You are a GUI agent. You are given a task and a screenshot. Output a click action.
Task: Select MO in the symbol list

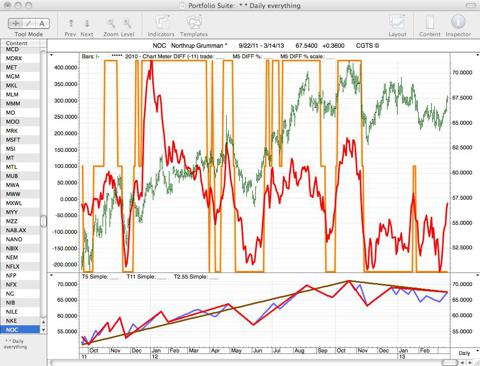point(20,113)
